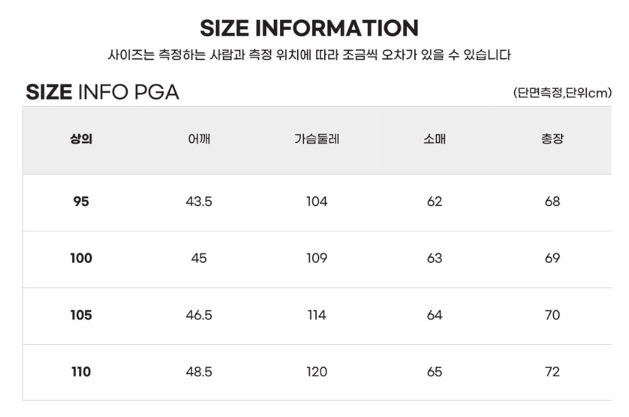Image resolution: width=629 pixels, height=417 pixels.
Task: Click the measurement disclaimer subtitle text
Action: pyautogui.click(x=315, y=55)
